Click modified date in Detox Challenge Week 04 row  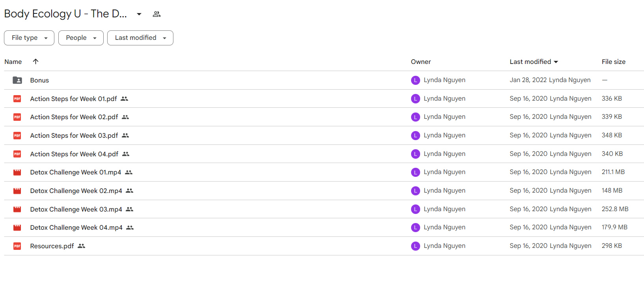[x=529, y=227]
